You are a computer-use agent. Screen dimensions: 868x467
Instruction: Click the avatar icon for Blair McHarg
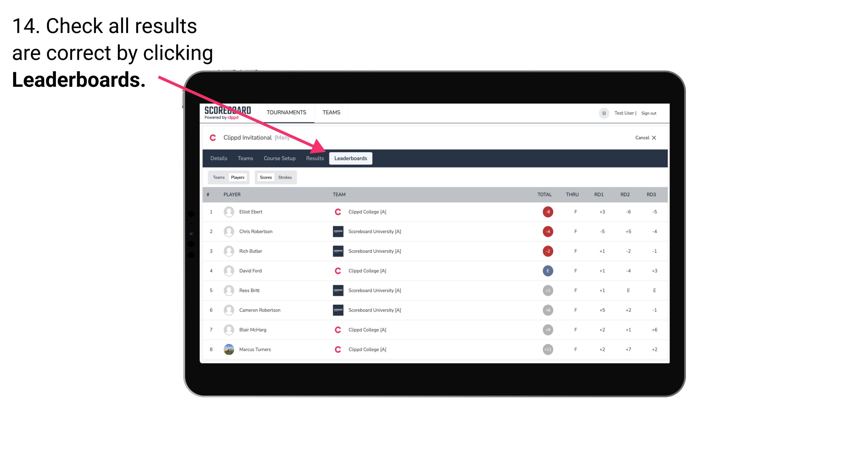tap(228, 330)
